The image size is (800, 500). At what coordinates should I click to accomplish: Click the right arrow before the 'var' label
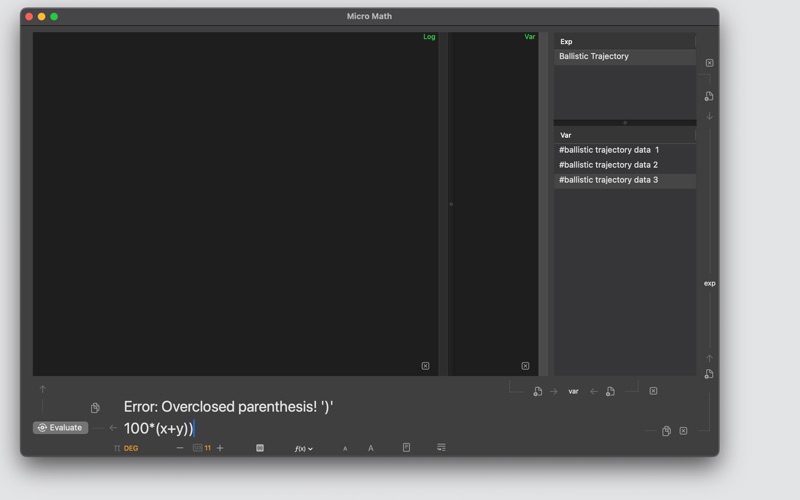(554, 391)
